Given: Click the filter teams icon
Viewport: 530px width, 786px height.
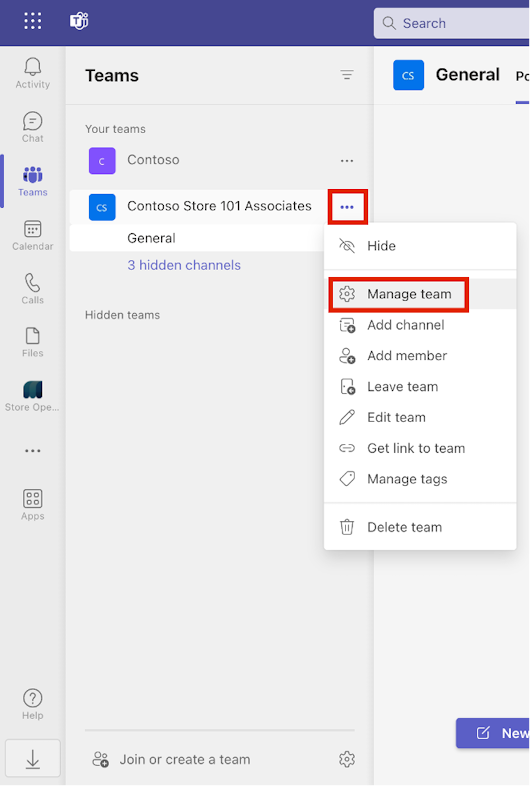Looking at the screenshot, I should click(x=347, y=75).
